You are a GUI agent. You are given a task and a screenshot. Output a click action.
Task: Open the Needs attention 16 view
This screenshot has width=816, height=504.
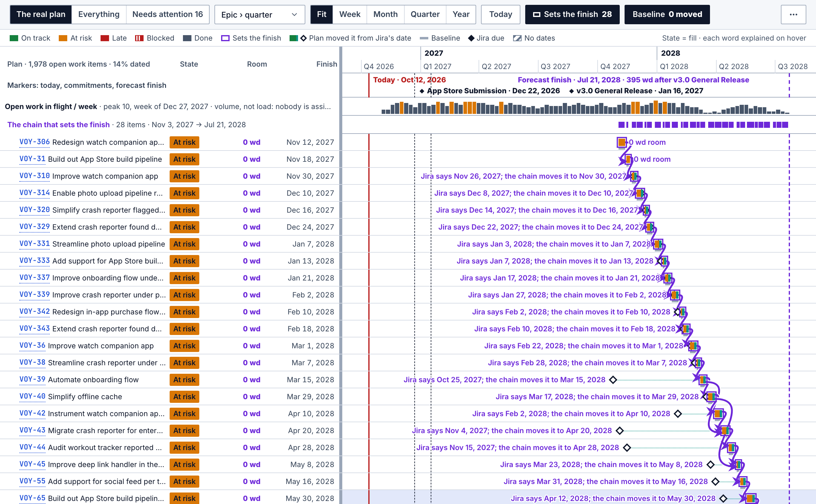pyautogui.click(x=167, y=14)
